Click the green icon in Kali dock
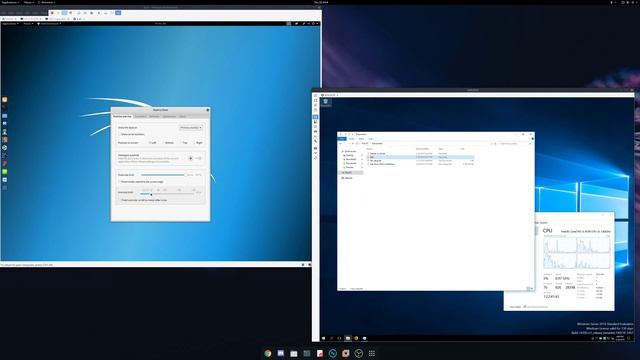 point(4,172)
